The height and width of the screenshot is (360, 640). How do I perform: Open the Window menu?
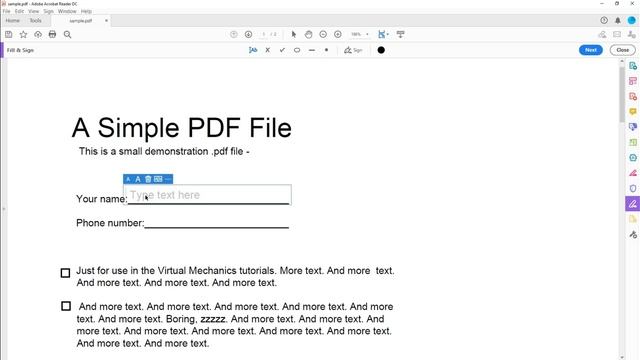click(x=67, y=11)
